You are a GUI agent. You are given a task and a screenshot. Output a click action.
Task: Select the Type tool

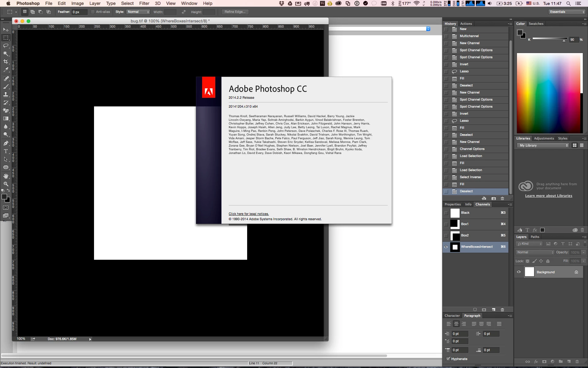tap(6, 151)
